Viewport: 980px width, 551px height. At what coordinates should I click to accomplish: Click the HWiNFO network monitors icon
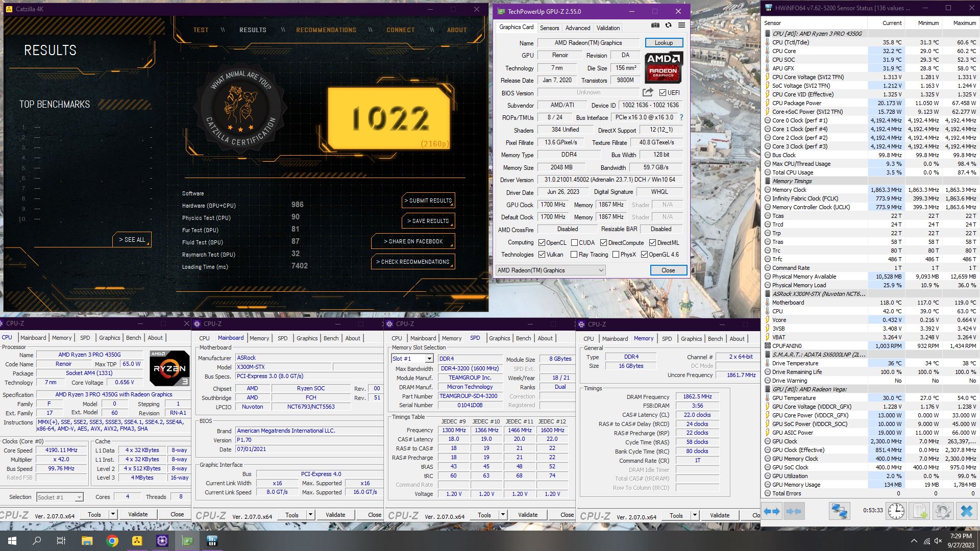coord(839,511)
